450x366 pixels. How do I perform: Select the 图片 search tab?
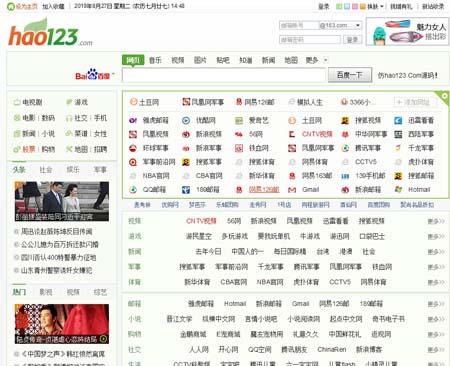tap(200, 60)
